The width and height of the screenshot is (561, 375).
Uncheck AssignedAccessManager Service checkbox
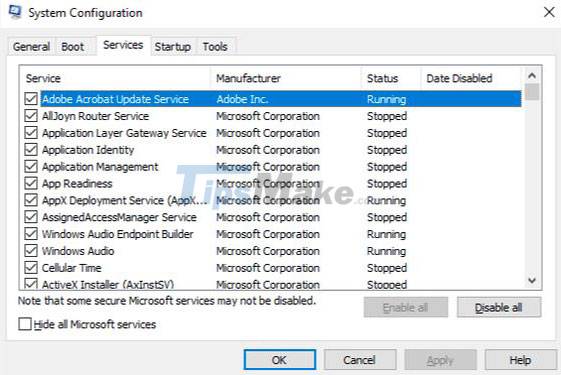click(31, 217)
